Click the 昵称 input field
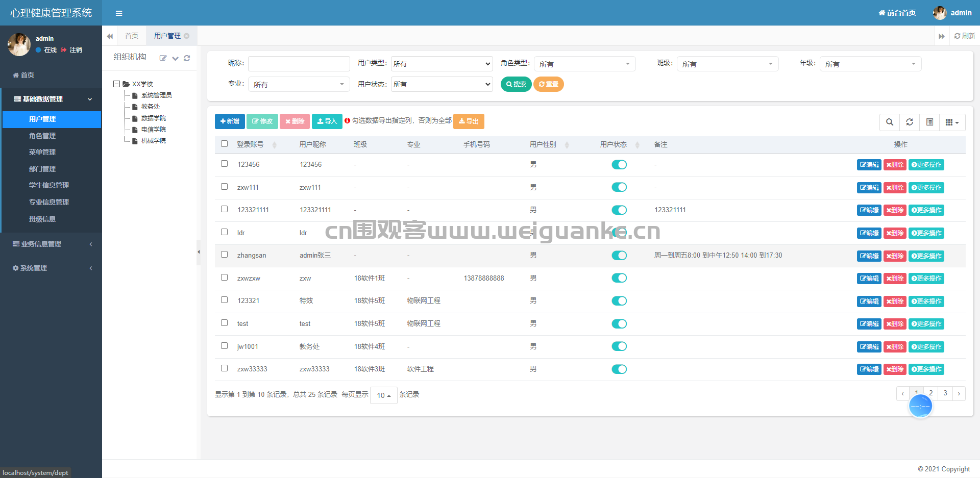Image resolution: width=980 pixels, height=478 pixels. [299, 64]
